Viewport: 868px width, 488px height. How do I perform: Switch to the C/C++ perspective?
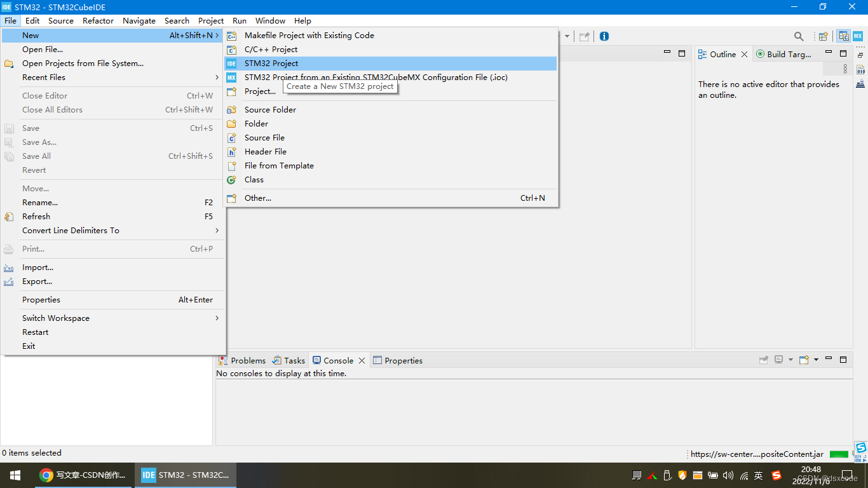843,36
